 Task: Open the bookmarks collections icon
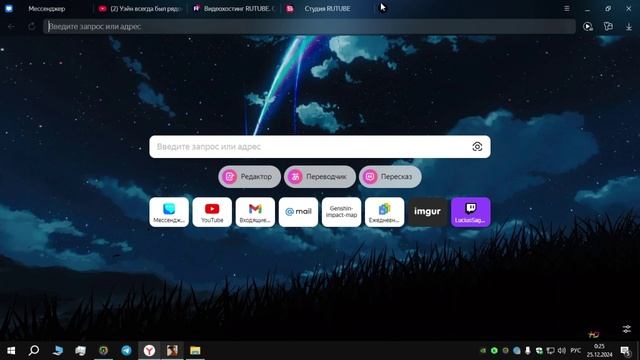coord(608,27)
